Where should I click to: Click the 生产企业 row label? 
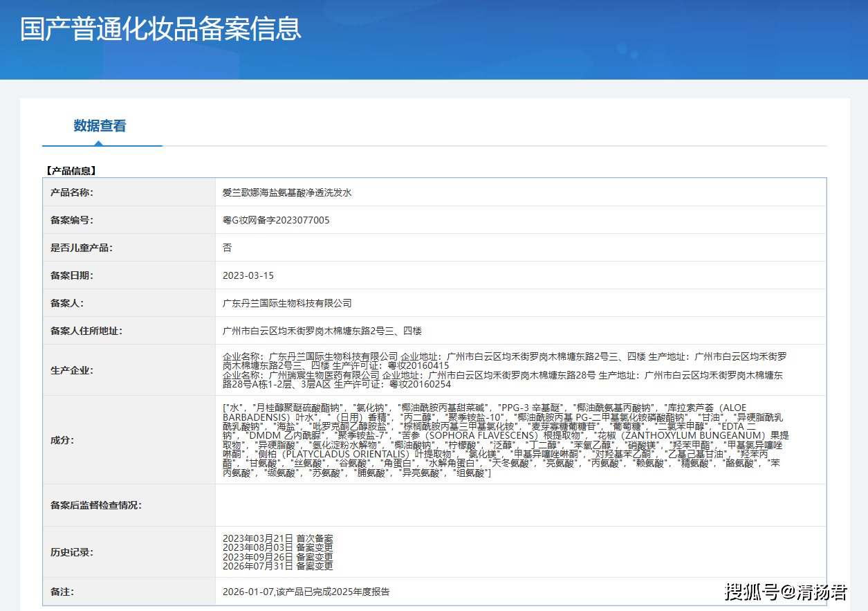[72, 370]
